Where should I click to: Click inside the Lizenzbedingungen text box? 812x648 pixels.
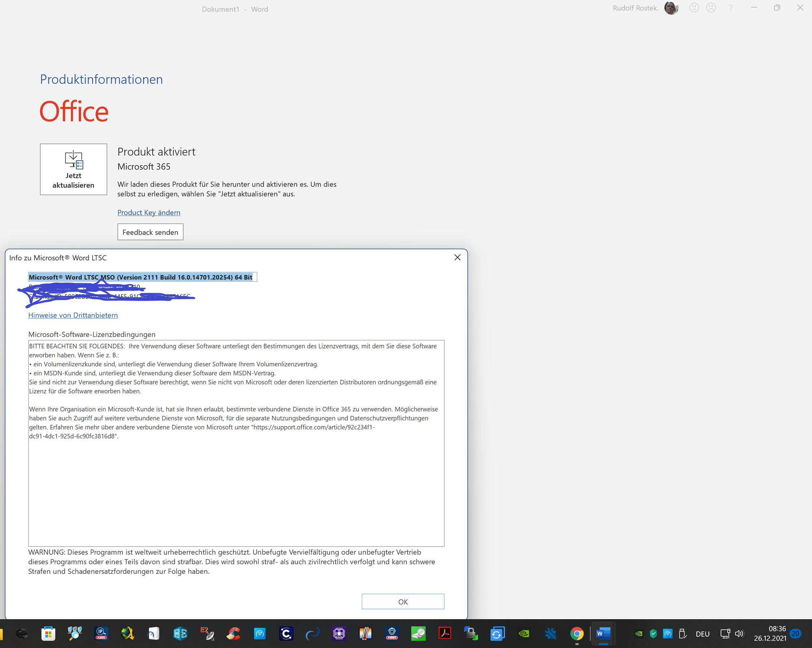coord(236,443)
